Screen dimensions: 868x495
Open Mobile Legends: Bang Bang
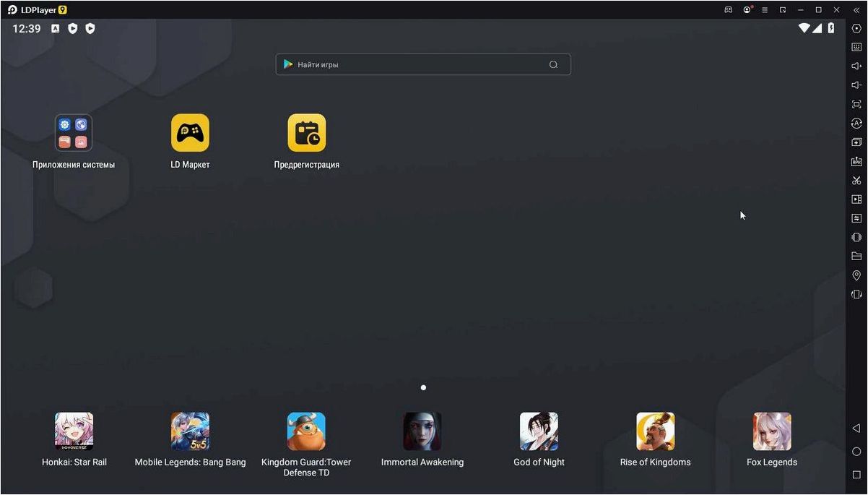(190, 431)
